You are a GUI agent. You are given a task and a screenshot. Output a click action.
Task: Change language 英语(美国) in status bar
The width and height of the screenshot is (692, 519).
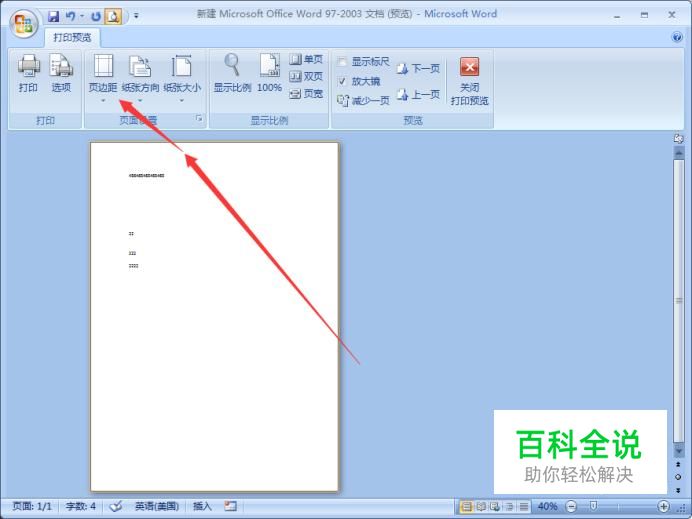click(x=157, y=506)
